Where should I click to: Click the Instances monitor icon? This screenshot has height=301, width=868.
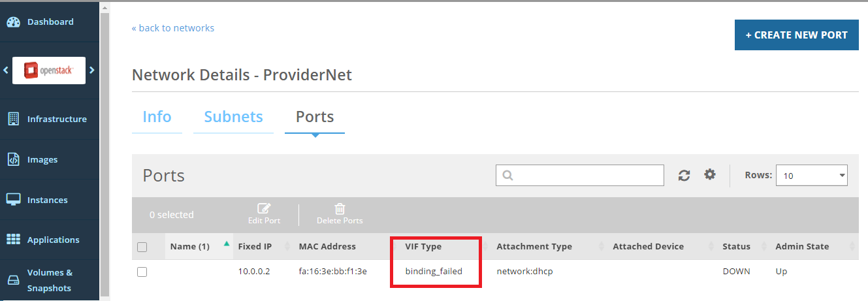pos(13,200)
